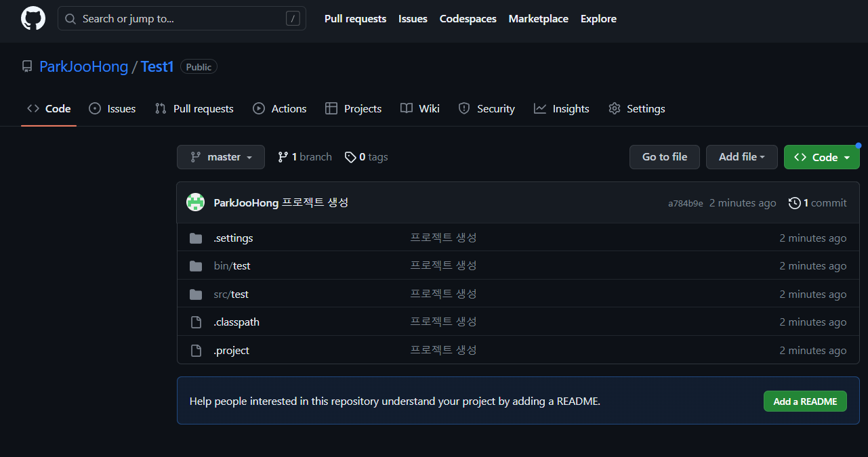The height and width of the screenshot is (457, 868).
Task: Click the Go to file button
Action: [665, 157]
